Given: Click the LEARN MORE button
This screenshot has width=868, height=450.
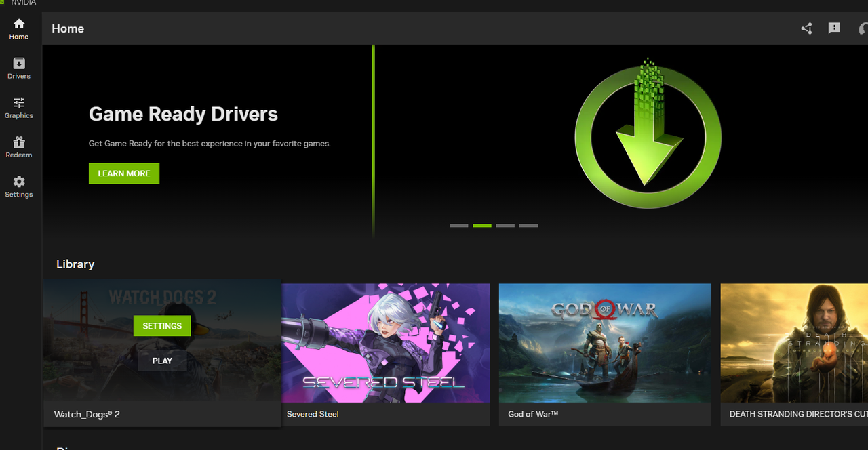Looking at the screenshot, I should coord(124,173).
